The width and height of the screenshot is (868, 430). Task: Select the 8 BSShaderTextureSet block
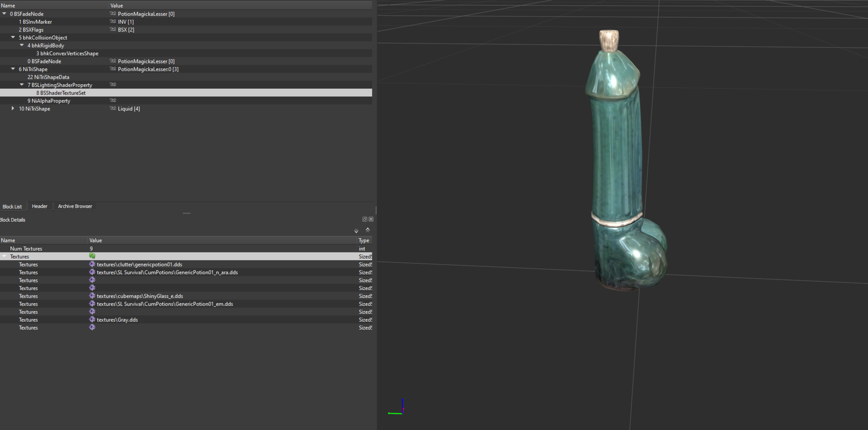click(61, 93)
